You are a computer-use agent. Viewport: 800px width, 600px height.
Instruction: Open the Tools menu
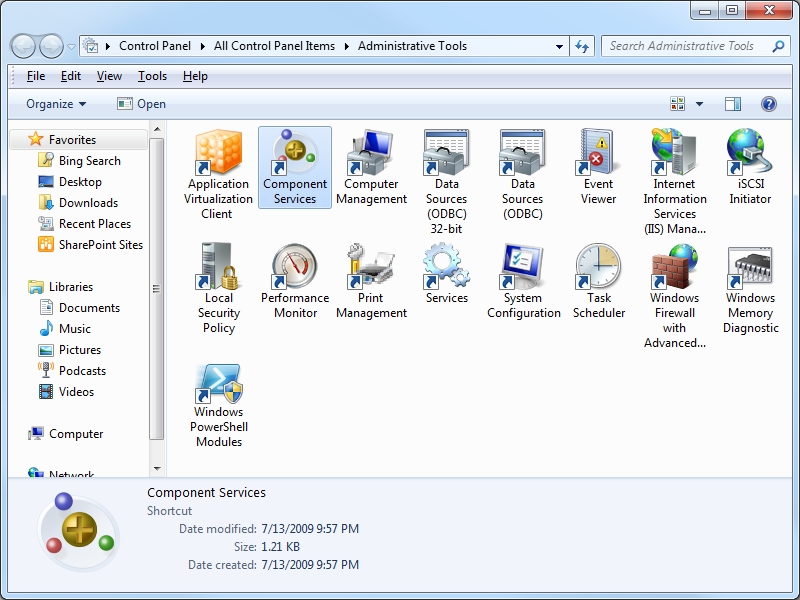[152, 76]
